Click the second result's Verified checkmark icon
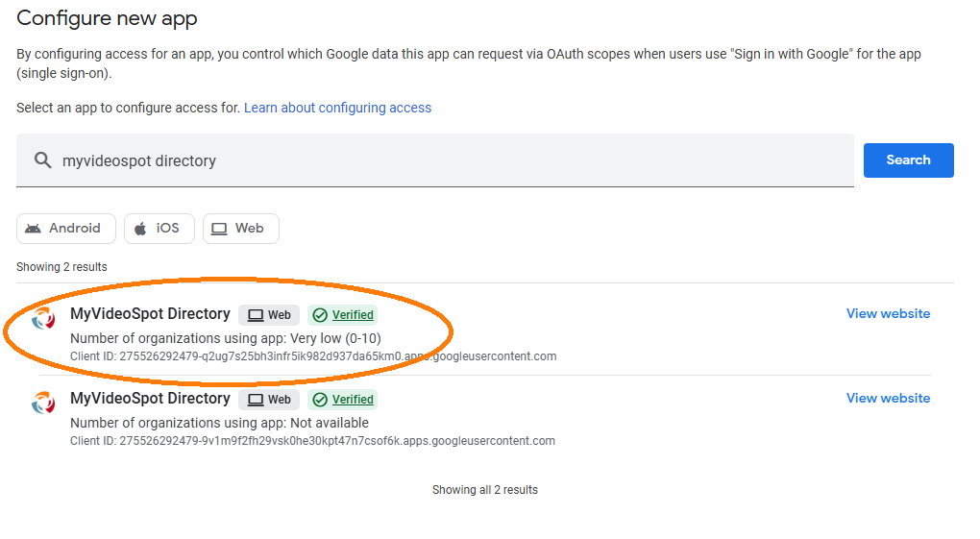The height and width of the screenshot is (539, 980). pos(320,400)
